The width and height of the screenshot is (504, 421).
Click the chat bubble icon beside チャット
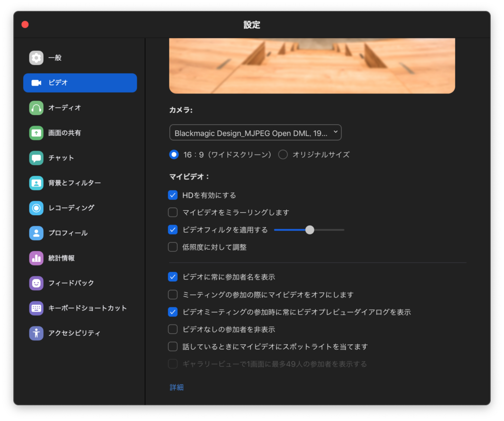pos(36,158)
